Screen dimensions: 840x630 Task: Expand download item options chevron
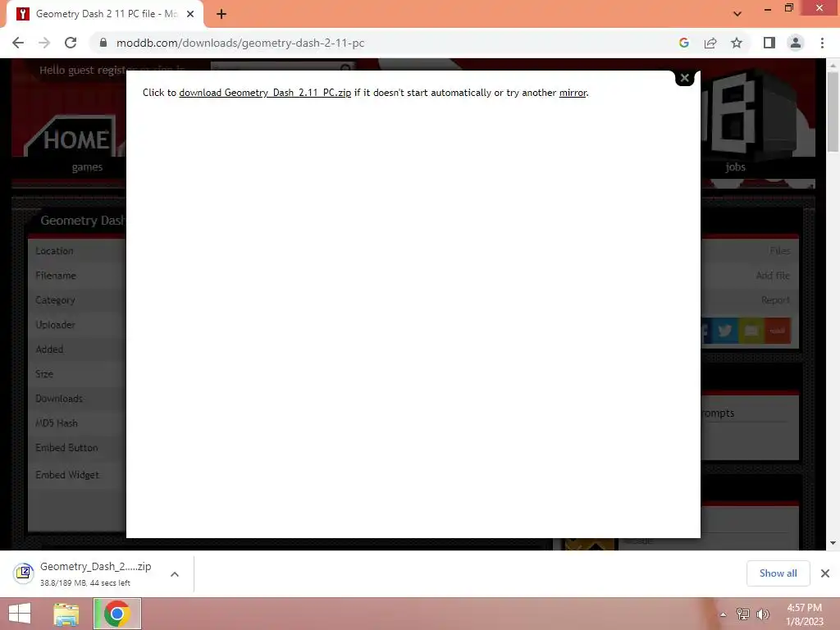pyautogui.click(x=175, y=574)
